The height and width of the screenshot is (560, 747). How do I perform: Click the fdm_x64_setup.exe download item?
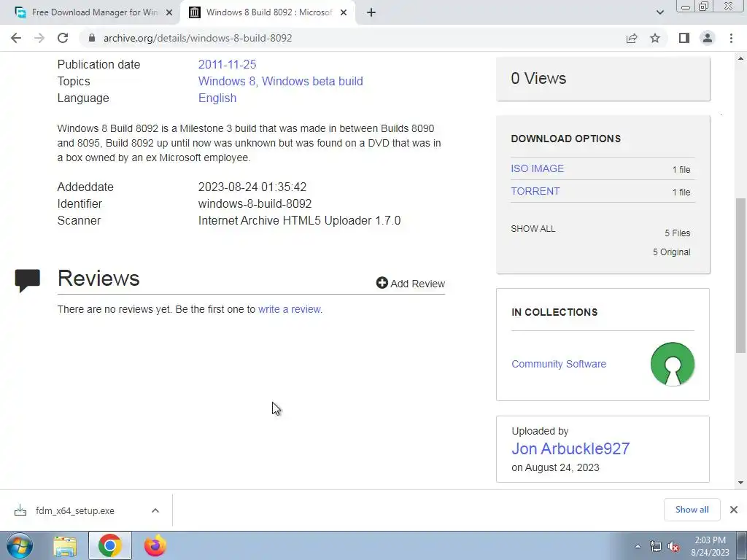[x=75, y=510]
